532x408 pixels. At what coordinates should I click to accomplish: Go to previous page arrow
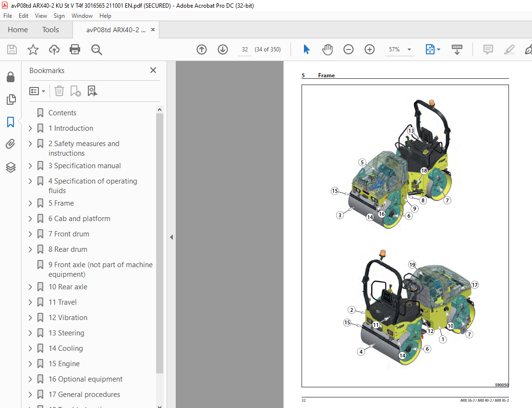202,49
